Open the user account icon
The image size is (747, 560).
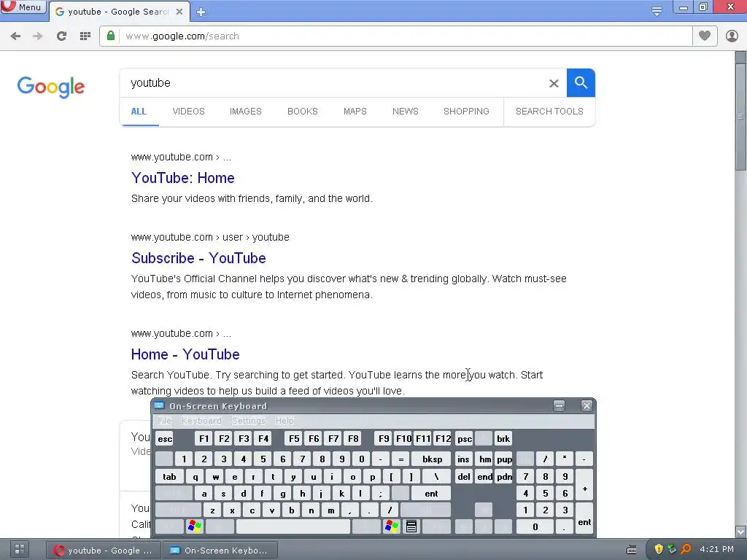click(x=732, y=36)
